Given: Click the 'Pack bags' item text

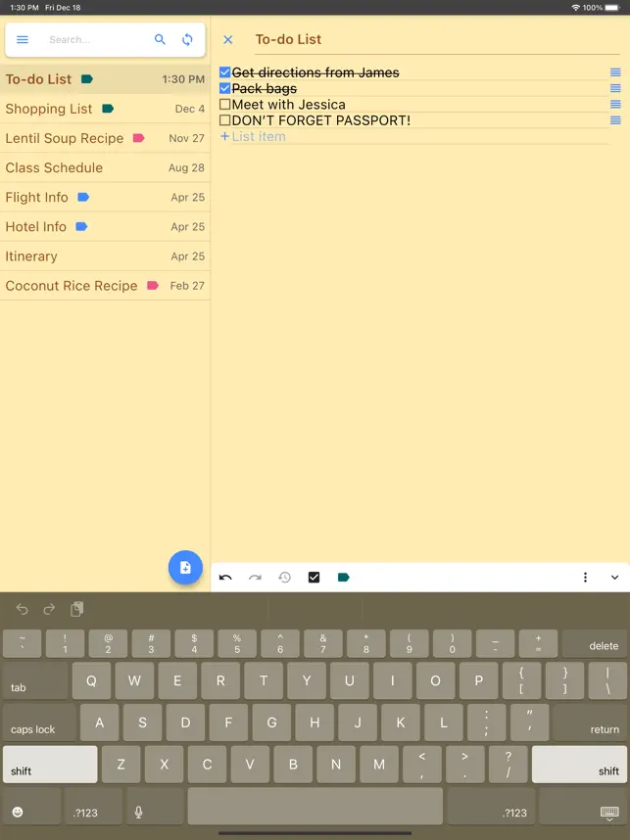Looking at the screenshot, I should [x=265, y=88].
